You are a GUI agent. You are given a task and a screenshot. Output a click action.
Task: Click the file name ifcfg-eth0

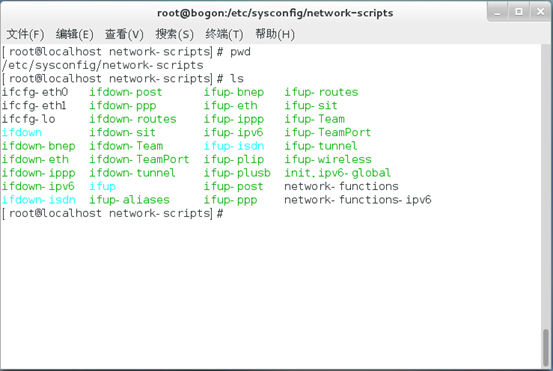tap(35, 92)
